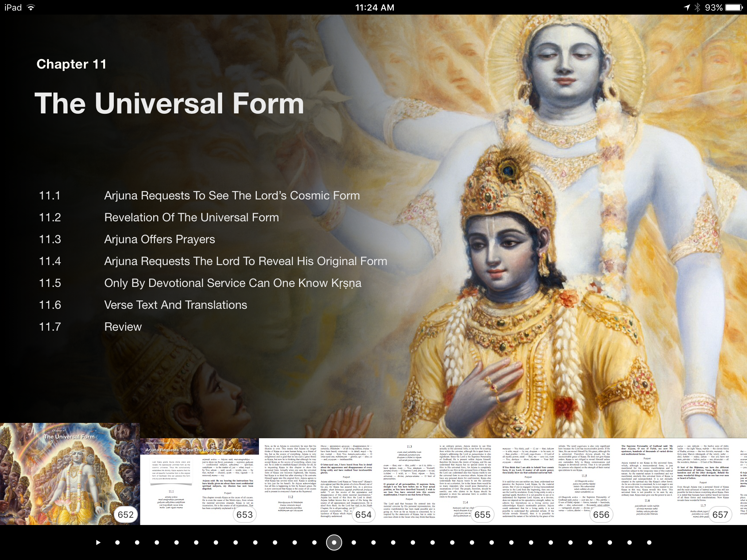Open section 11.1 Arjuna Requests Cosmic Form
The width and height of the screenshot is (747, 560).
[x=232, y=196]
